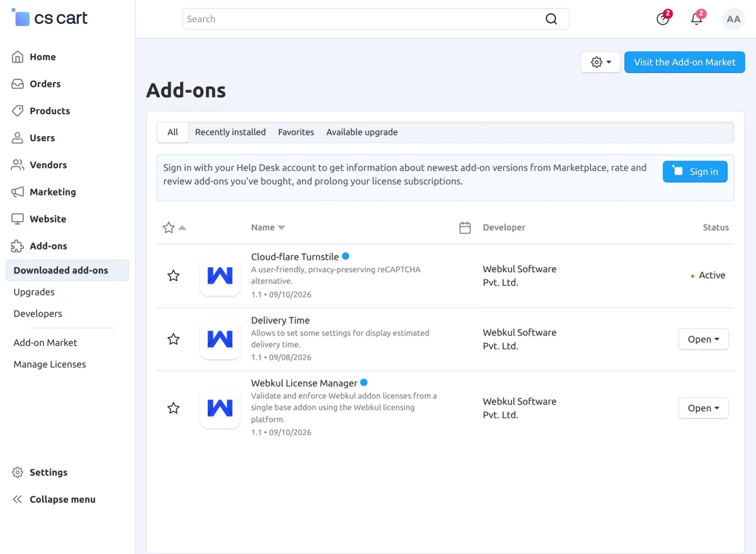The image size is (756, 554).
Task: Click the CS-Cart logo
Action: click(50, 18)
